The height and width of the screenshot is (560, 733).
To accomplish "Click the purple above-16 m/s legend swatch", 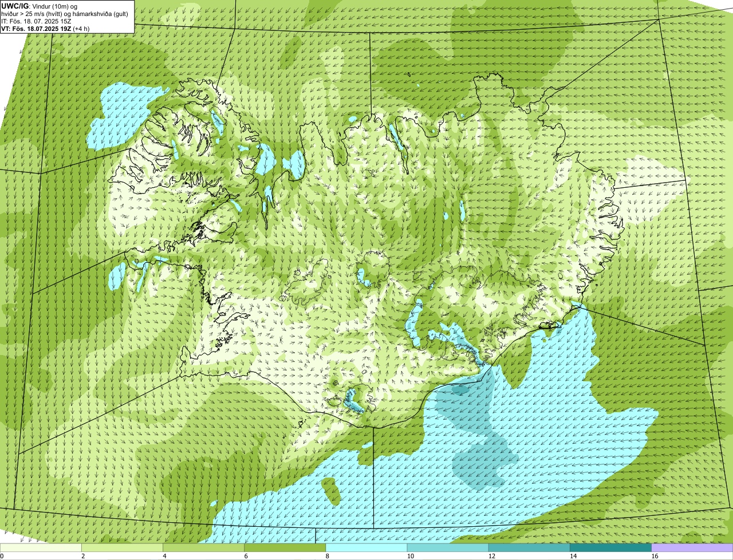I will 692,548.
